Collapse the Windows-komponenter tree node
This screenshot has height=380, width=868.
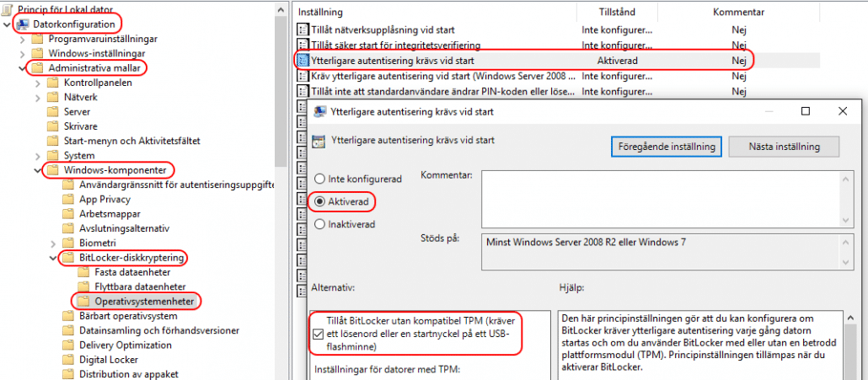pos(38,170)
